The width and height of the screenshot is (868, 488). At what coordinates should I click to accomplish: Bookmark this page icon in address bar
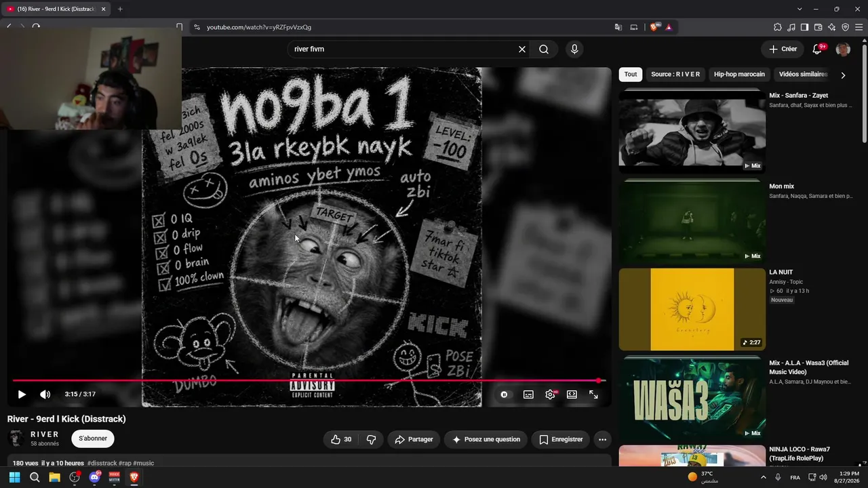[179, 27]
